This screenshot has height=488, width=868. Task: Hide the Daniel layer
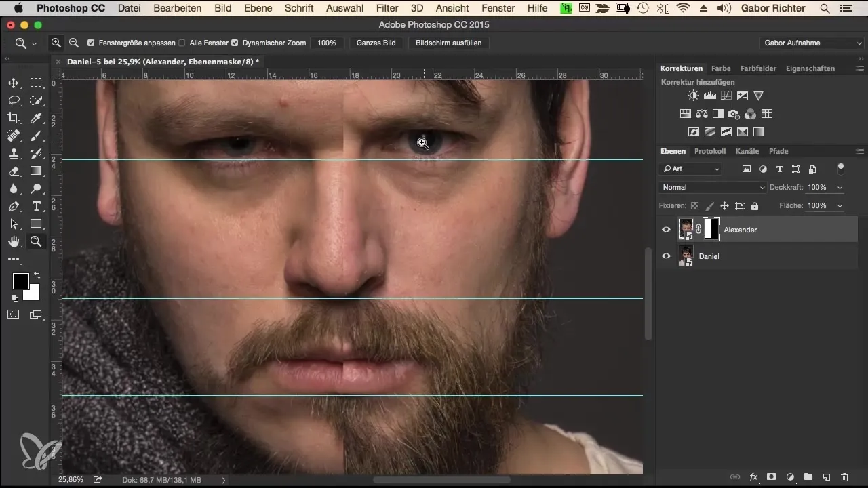pos(666,256)
